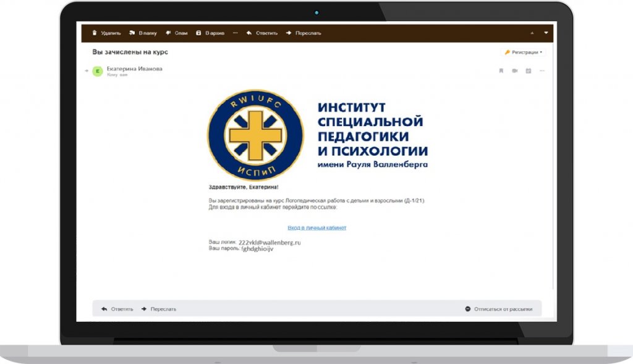
Task: Click small arrow left of sender avatar
Action: pos(87,71)
